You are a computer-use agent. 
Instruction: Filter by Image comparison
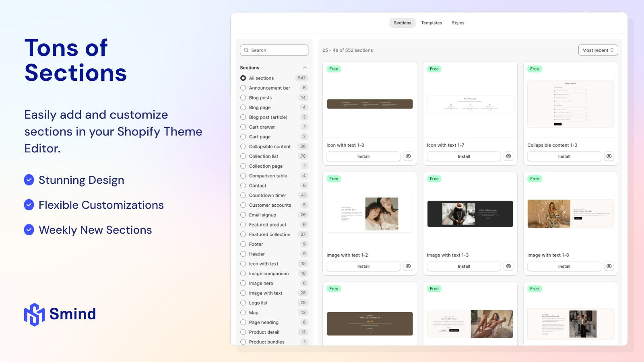pos(243,274)
